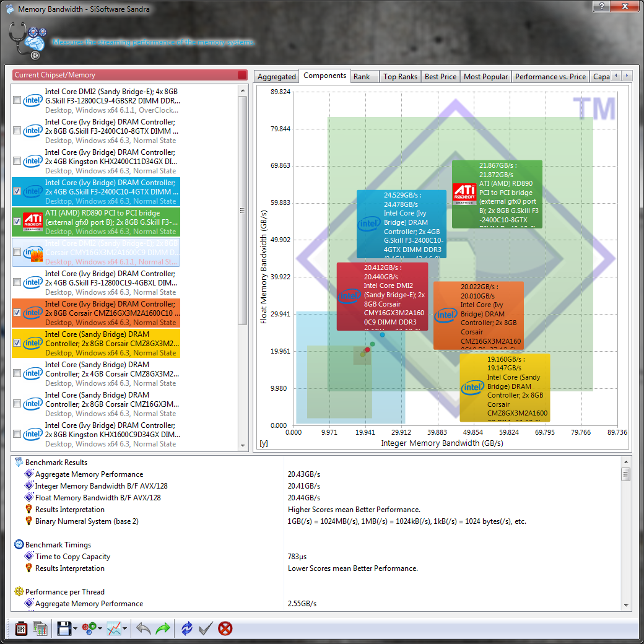Click the Current Chipset/Memory header bar
The width and height of the screenshot is (644, 644).
click(x=130, y=75)
